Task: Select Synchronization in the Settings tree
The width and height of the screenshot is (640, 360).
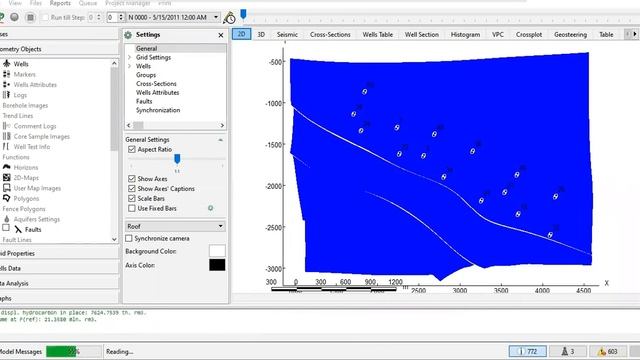Action: (158, 110)
